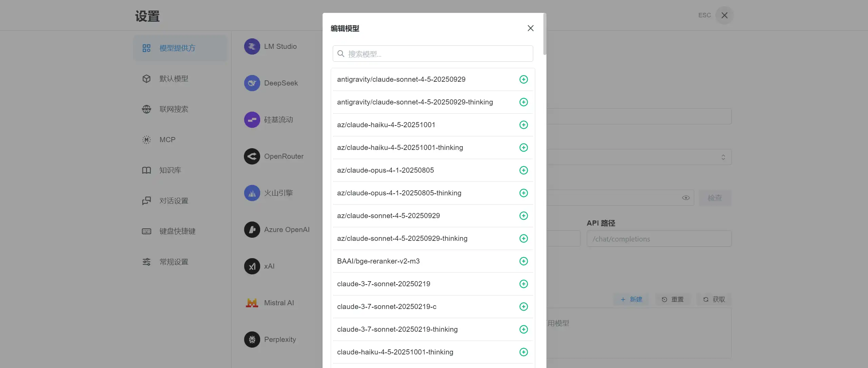Expand the provider type dropdown selector
Screen dimensions: 868x368
723,157
